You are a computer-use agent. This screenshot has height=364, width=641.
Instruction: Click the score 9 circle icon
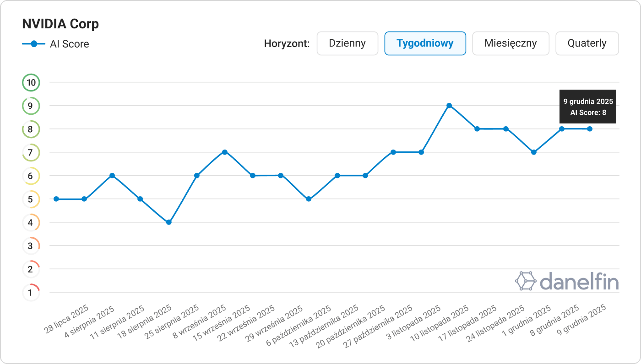click(31, 106)
